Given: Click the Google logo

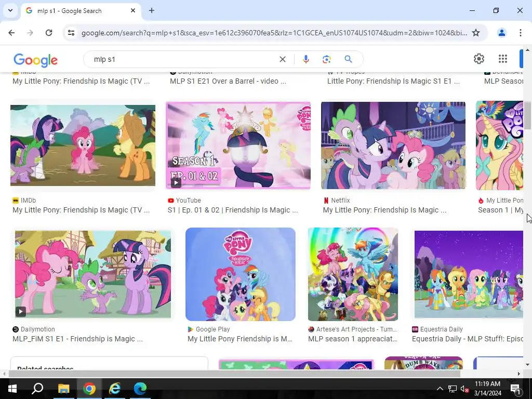Looking at the screenshot, I should point(36,60).
